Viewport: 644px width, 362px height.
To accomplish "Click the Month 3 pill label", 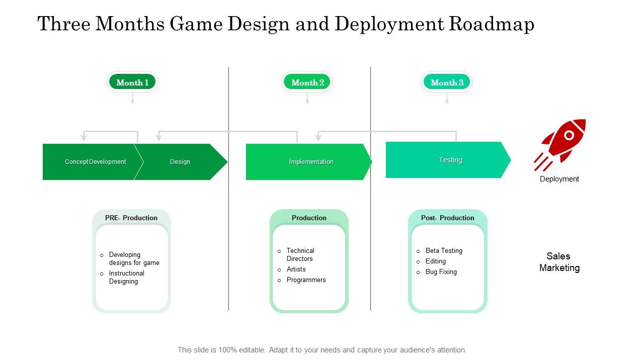I will pos(447,82).
